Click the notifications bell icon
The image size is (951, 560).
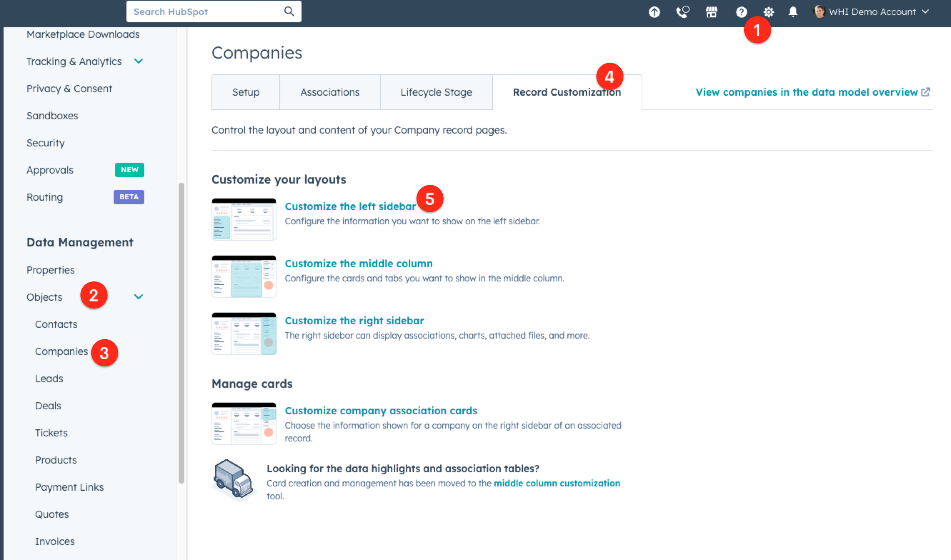(x=792, y=12)
